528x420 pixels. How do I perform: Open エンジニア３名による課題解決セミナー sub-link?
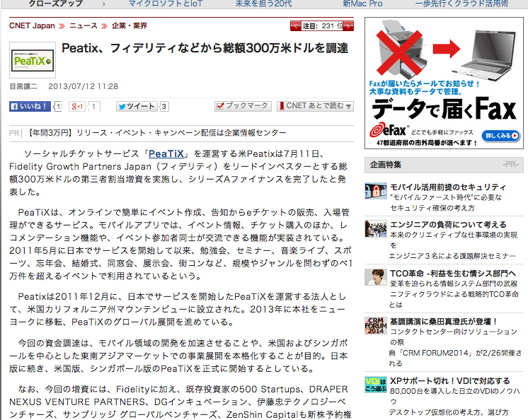pyautogui.click(x=452, y=256)
